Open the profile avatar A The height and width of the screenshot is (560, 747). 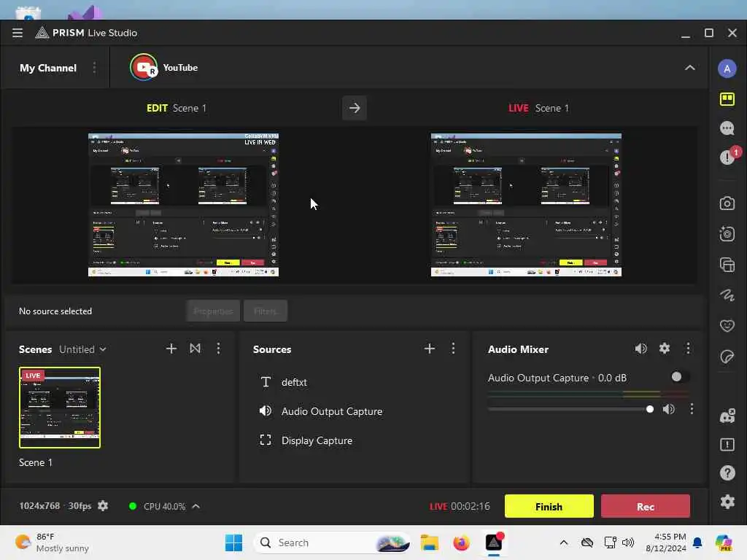point(727,69)
